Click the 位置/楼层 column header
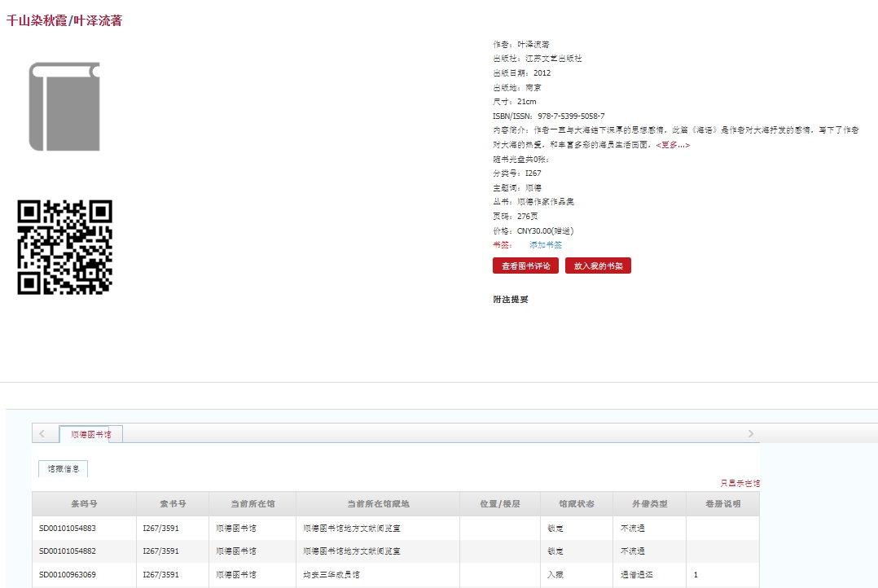878x588 pixels. [x=500, y=504]
